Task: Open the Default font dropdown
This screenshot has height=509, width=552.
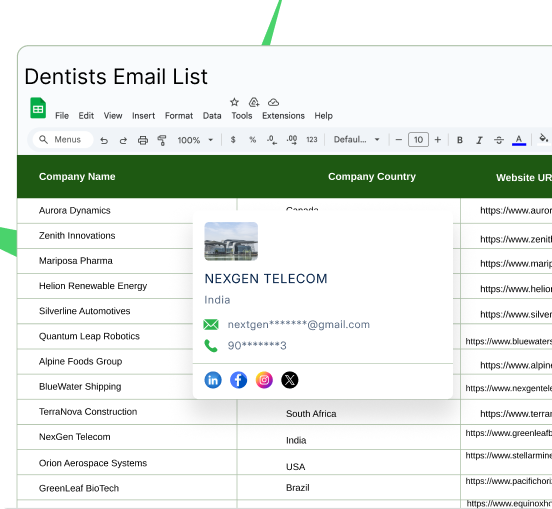Action: point(357,140)
